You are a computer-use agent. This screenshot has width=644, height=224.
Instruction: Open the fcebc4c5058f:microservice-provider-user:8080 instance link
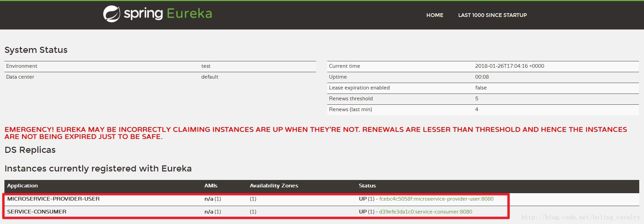click(x=436, y=199)
